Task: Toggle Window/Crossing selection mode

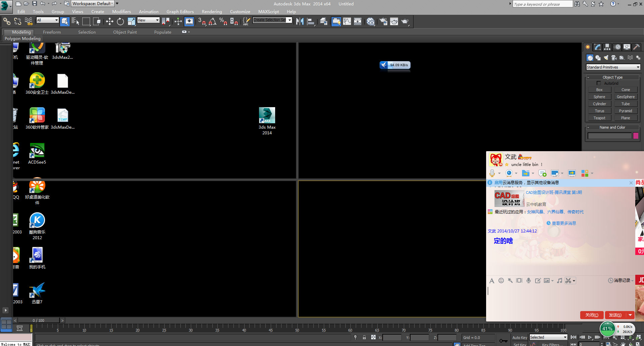Action: tap(97, 21)
